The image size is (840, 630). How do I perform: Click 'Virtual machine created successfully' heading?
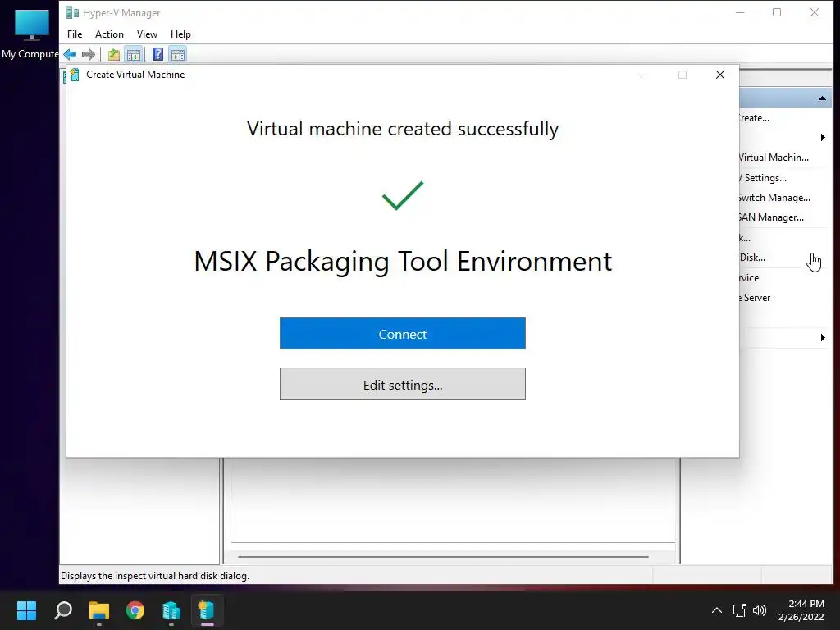pyautogui.click(x=402, y=129)
